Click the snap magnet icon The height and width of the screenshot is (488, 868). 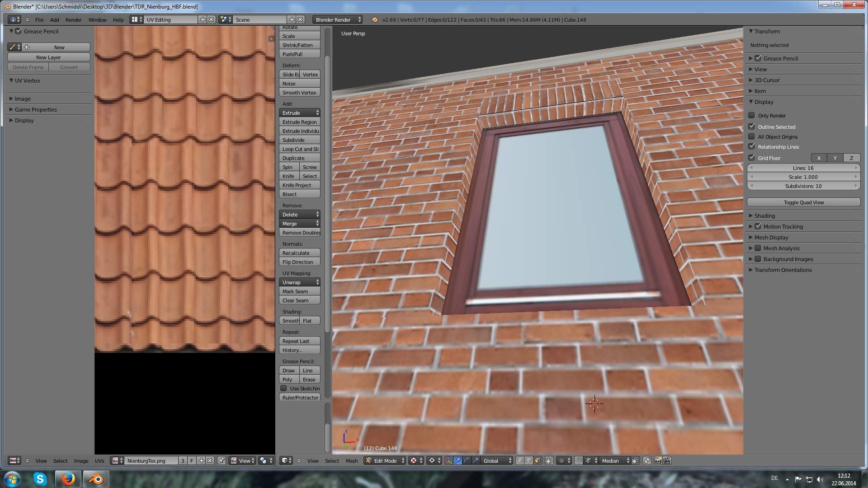pyautogui.click(x=578, y=460)
